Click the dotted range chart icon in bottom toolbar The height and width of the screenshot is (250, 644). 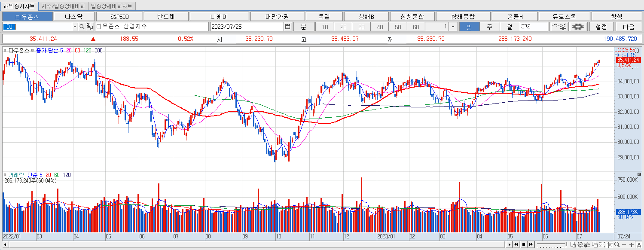(x=602, y=245)
